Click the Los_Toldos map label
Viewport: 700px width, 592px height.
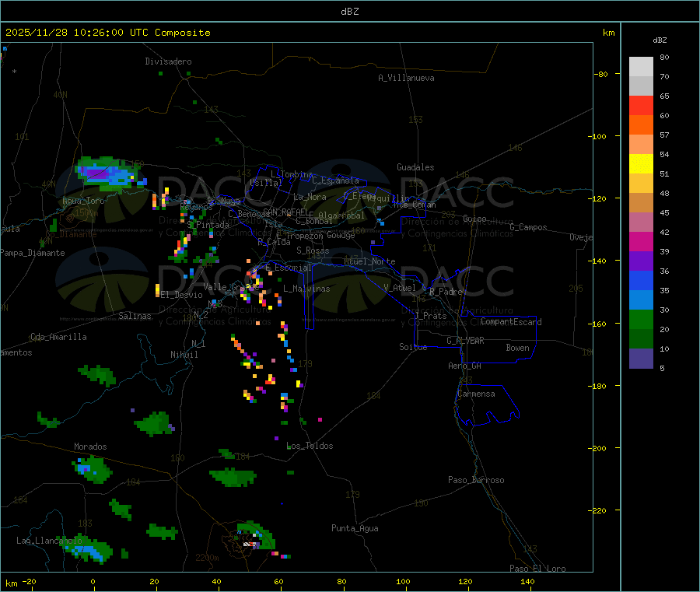(310, 446)
